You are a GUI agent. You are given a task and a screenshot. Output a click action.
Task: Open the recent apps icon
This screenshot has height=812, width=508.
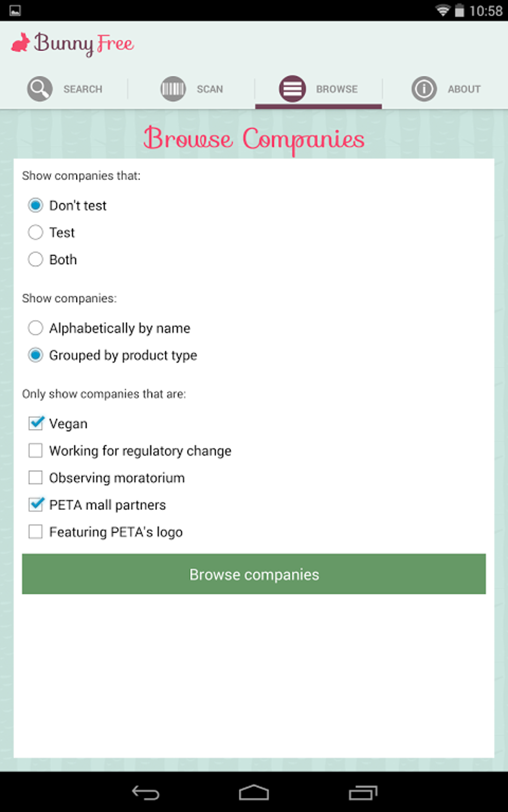pyautogui.click(x=363, y=792)
